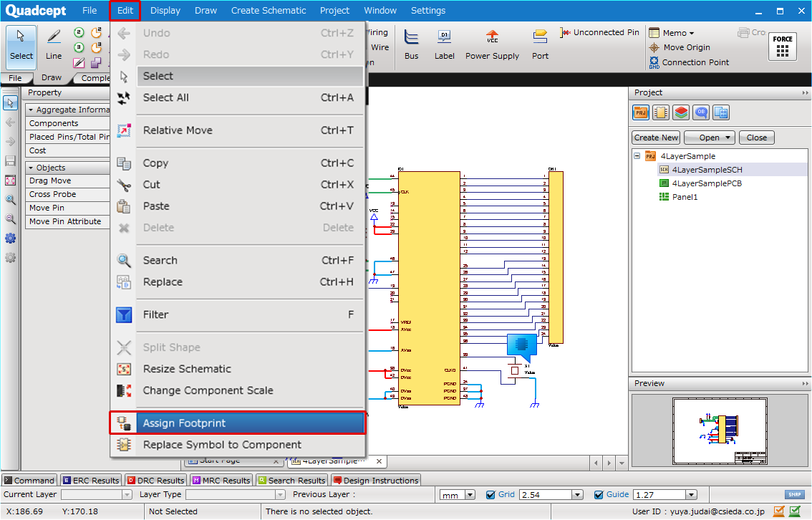Click Create New button in Project panel
The width and height of the screenshot is (812, 520).
point(656,138)
